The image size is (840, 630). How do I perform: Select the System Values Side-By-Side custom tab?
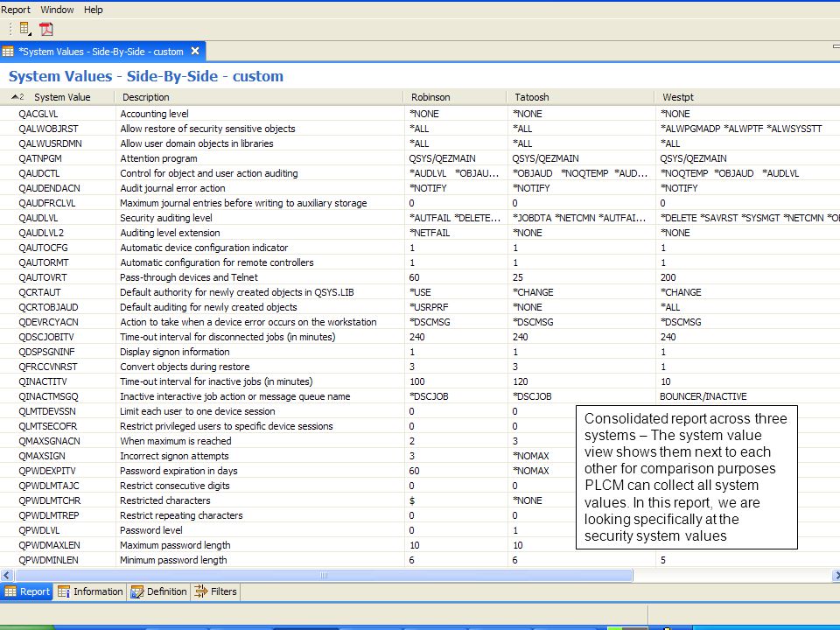tap(101, 52)
